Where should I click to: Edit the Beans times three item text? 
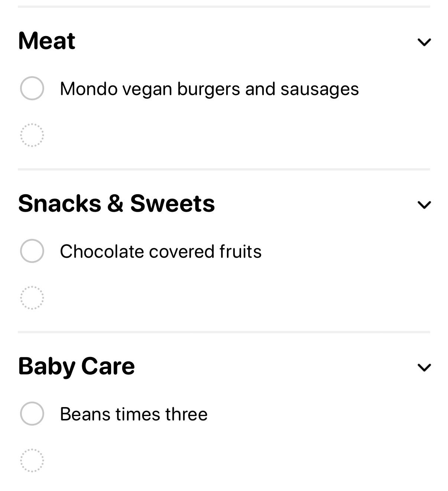[x=134, y=414]
